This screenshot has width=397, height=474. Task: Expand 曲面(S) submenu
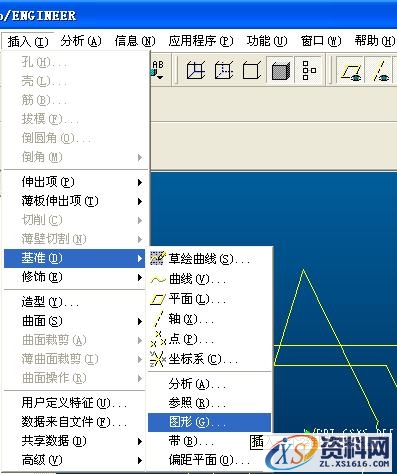click(x=75, y=321)
